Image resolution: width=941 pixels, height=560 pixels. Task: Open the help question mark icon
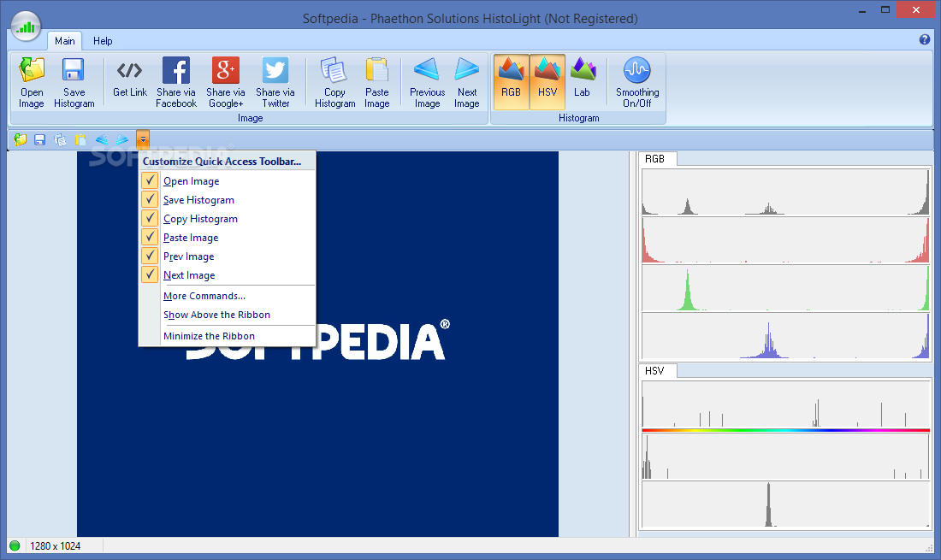924,39
